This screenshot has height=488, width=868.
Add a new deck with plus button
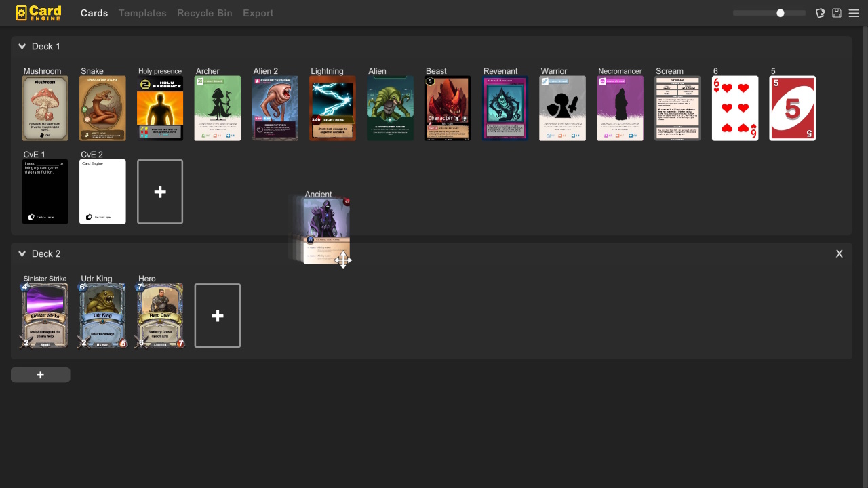[x=41, y=375]
